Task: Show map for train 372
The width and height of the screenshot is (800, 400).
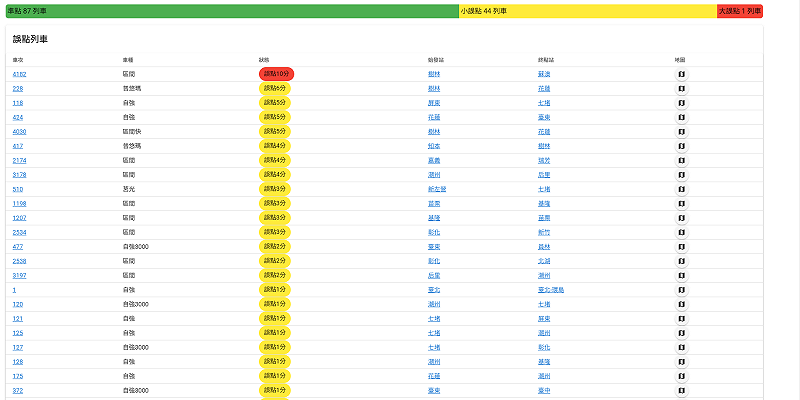Action: (681, 390)
